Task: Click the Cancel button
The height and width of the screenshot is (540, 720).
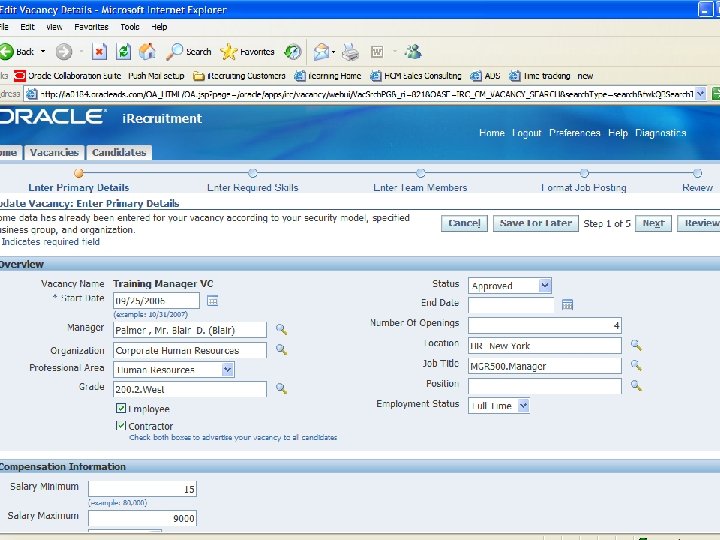Action: (464, 223)
